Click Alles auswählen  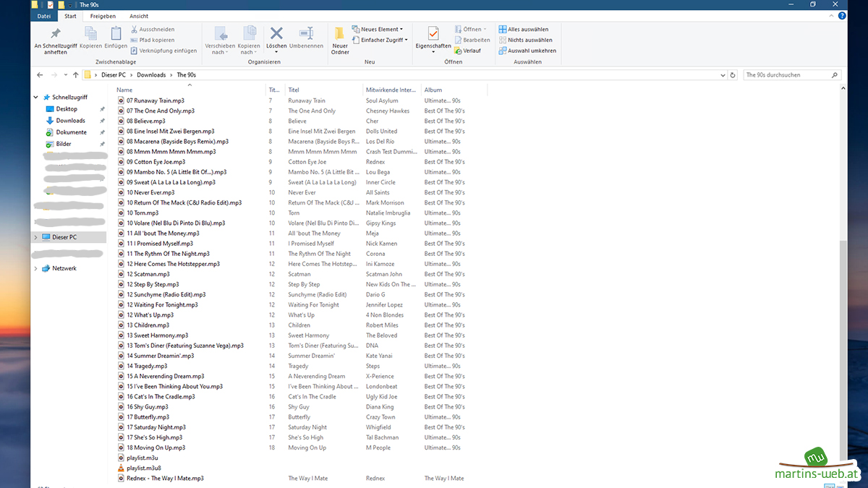[524, 29]
